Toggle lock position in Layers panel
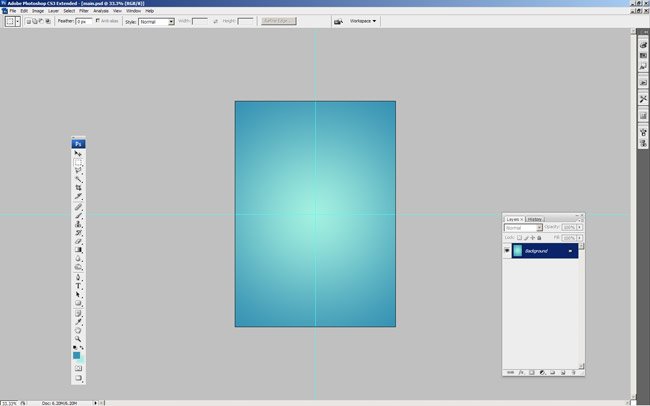 coord(532,238)
